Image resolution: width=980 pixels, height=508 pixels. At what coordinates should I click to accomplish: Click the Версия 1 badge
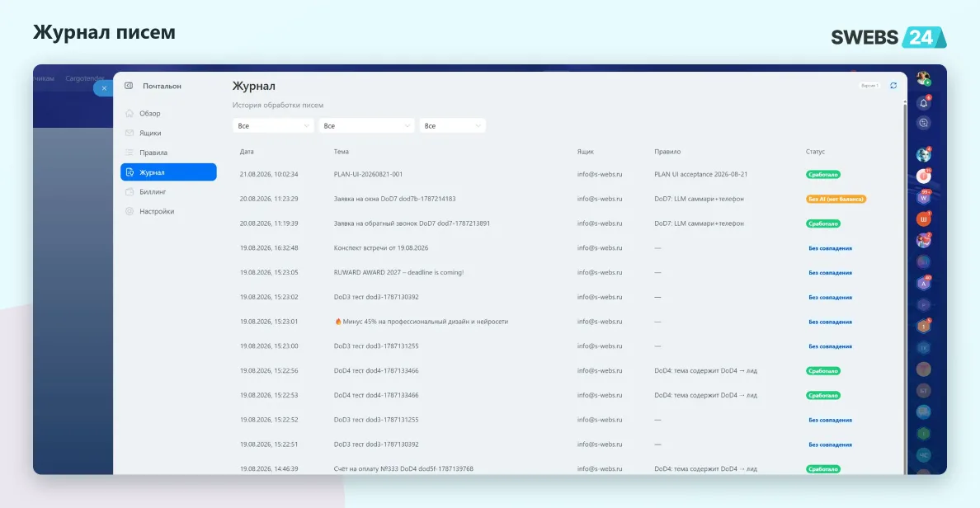pyautogui.click(x=869, y=86)
